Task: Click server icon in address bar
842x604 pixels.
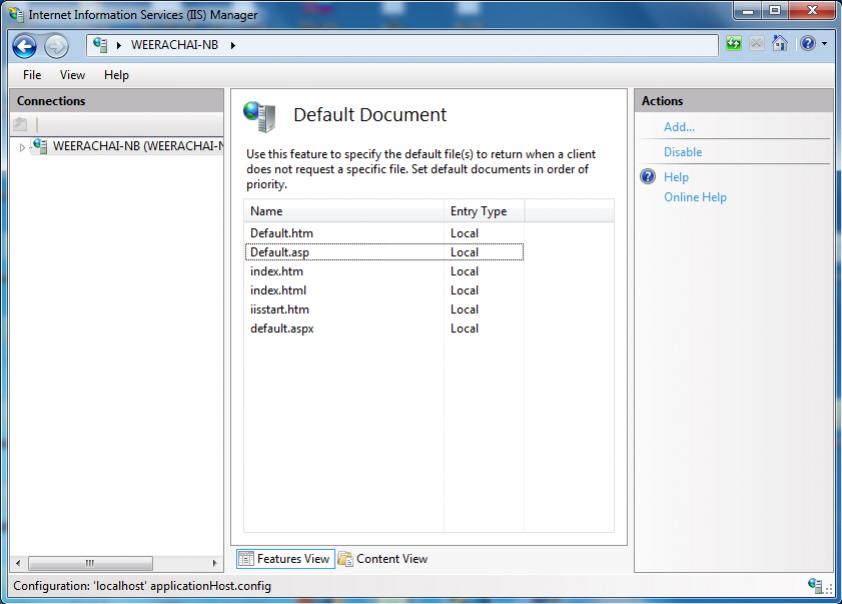Action: 100,45
